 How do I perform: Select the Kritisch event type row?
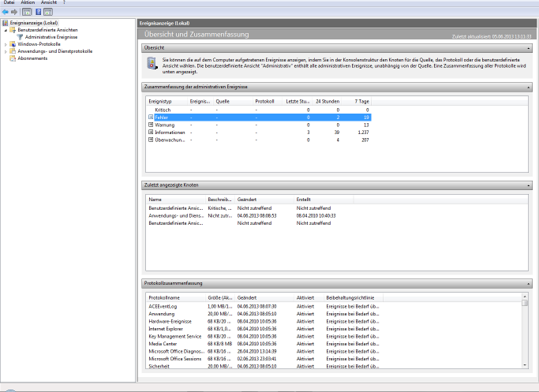point(259,110)
